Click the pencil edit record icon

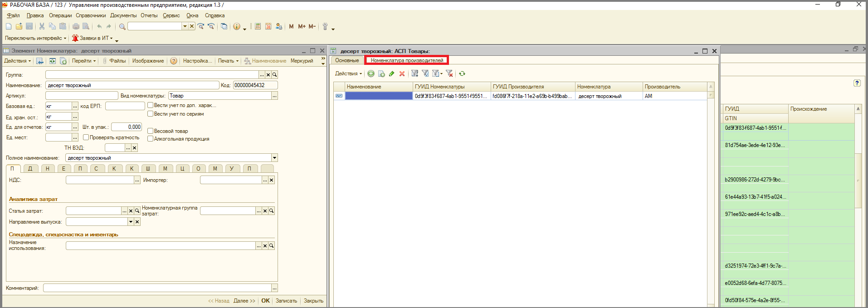click(x=392, y=73)
